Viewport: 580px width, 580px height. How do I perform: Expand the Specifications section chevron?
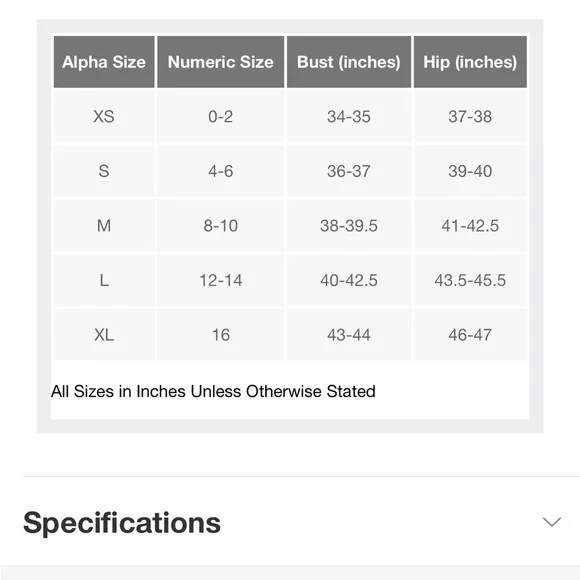pos(552,522)
